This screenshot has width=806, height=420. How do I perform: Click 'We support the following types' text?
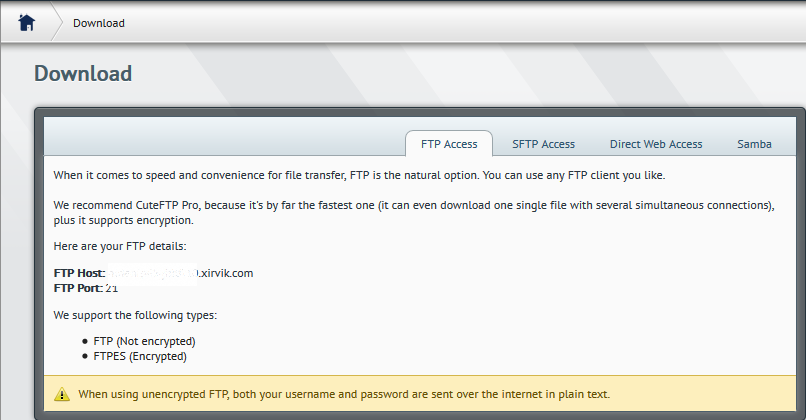[x=135, y=315]
